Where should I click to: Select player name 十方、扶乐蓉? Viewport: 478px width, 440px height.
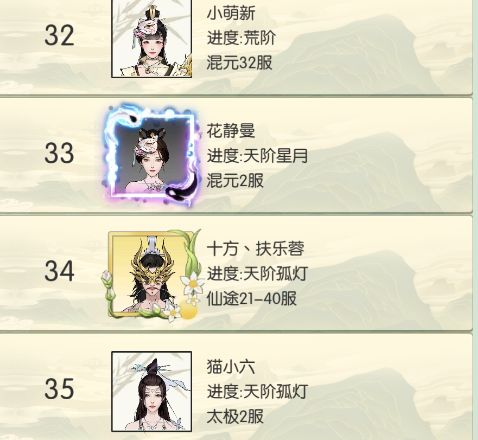click(255, 249)
